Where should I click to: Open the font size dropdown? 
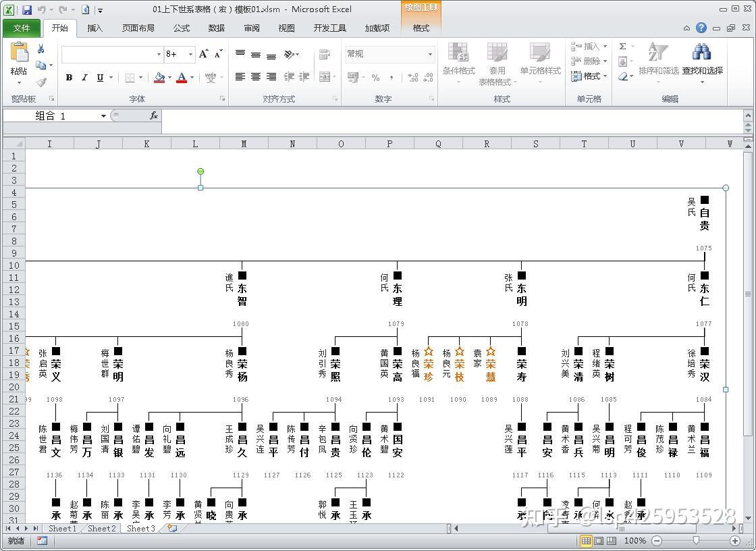(190, 54)
